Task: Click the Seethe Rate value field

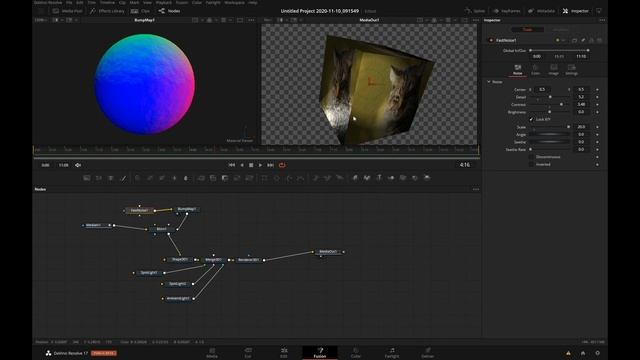Action: 581,149
